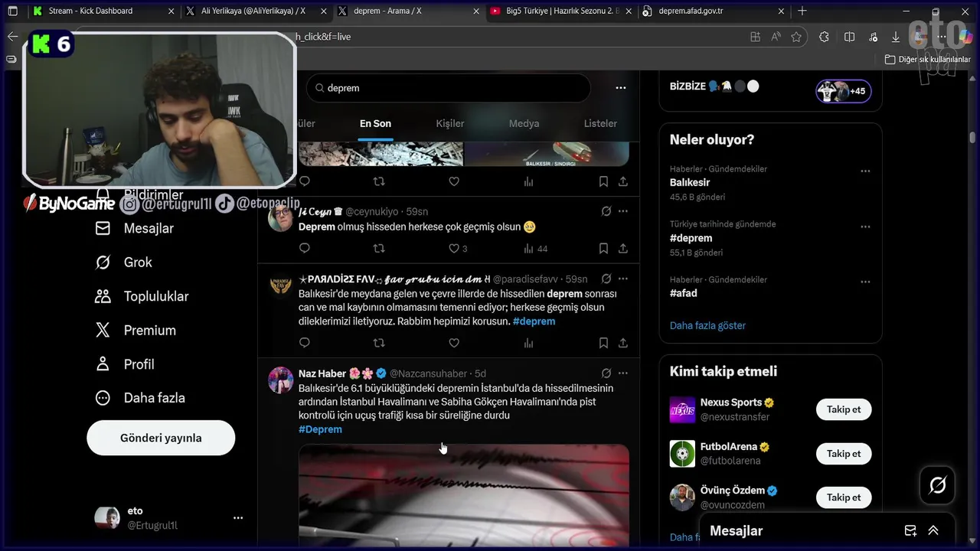The width and height of the screenshot is (980, 551).
Task: Open view stats of the paradisefav tweet
Action: pos(528,343)
